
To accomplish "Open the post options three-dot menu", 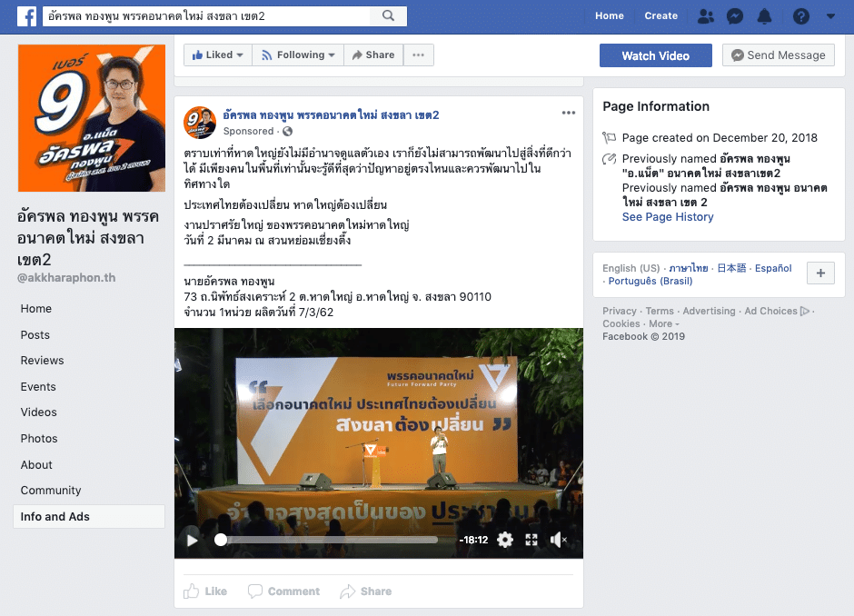I will point(568,113).
